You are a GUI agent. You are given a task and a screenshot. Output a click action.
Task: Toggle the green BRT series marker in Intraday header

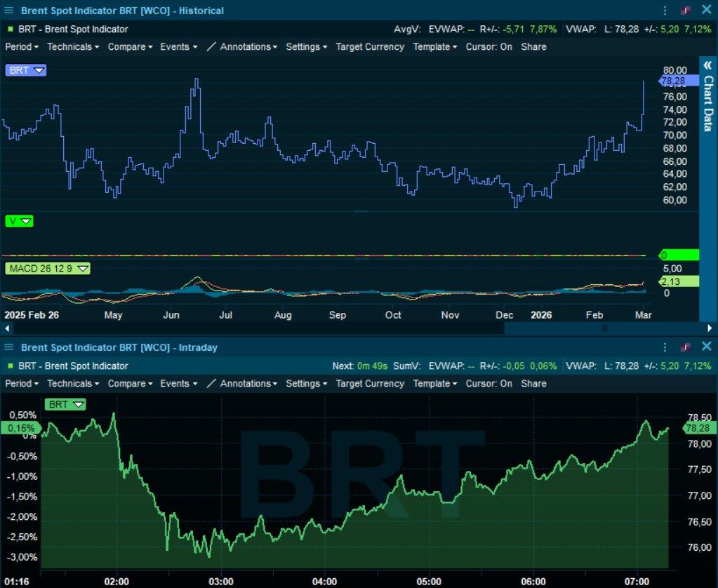pos(10,366)
